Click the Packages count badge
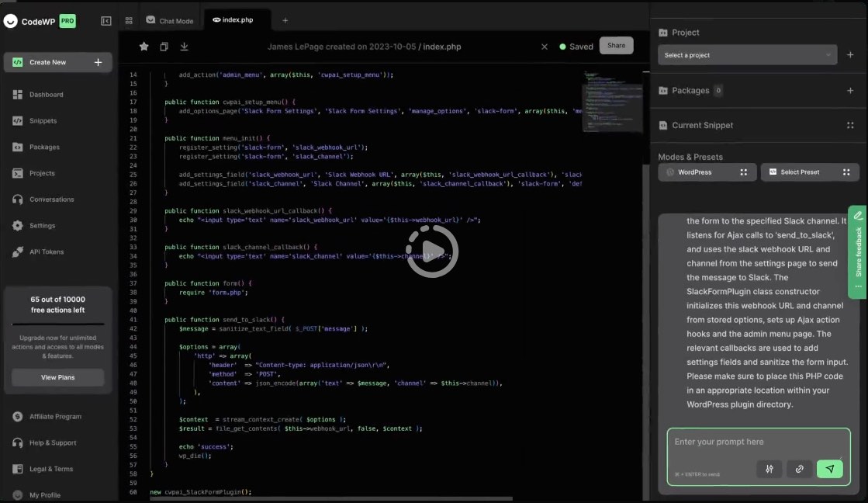Image resolution: width=868 pixels, height=503 pixels. point(718,90)
